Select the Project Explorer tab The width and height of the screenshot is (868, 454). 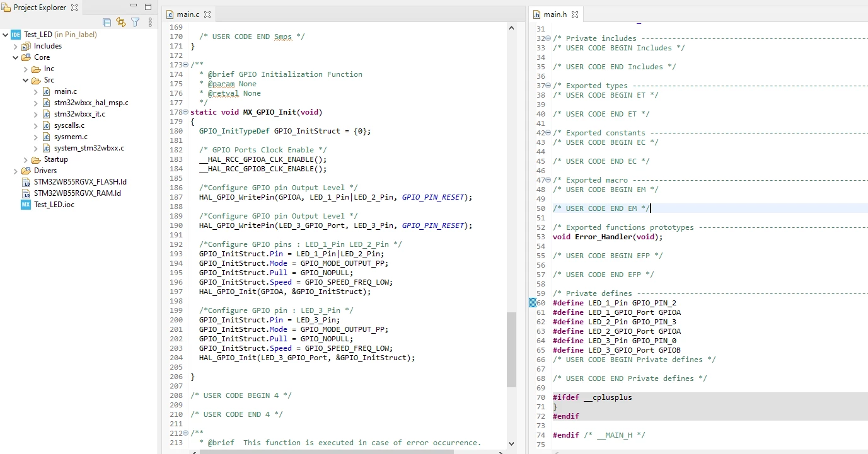coord(40,8)
